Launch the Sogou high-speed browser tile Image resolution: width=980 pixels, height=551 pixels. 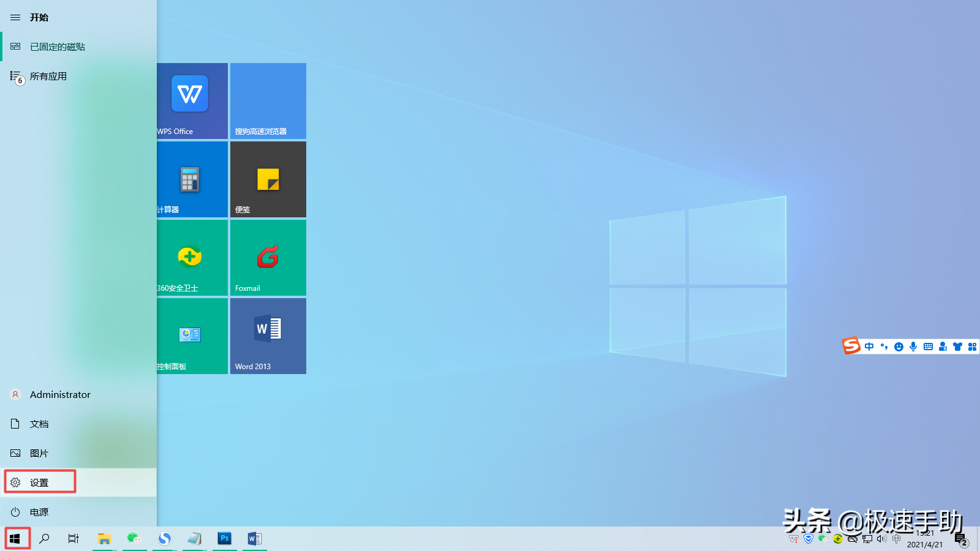tap(268, 101)
